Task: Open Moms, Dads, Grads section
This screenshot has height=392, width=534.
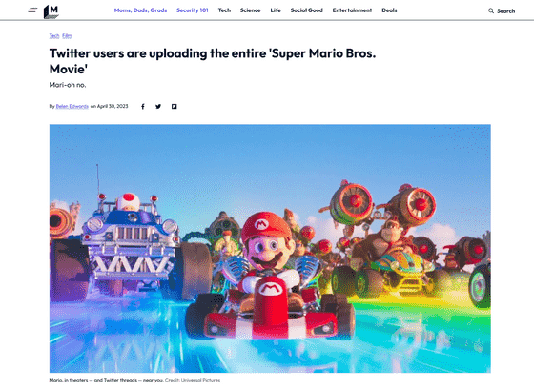Action: pos(141,10)
